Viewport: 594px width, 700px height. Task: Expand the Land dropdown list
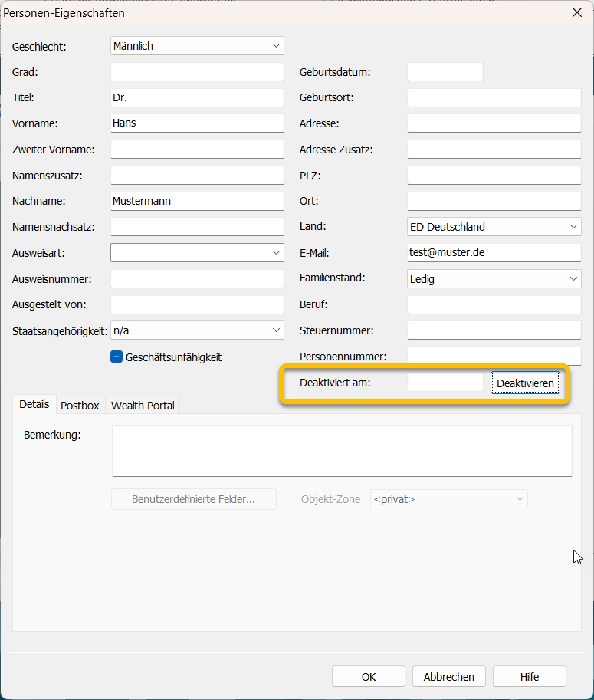494,227
